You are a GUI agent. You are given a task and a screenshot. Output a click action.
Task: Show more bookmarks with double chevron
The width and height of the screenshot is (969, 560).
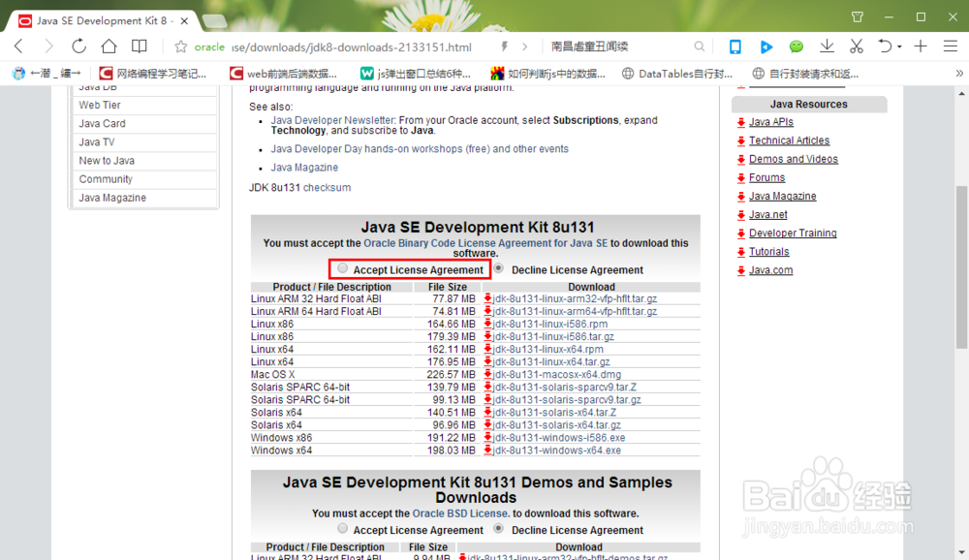tap(959, 74)
